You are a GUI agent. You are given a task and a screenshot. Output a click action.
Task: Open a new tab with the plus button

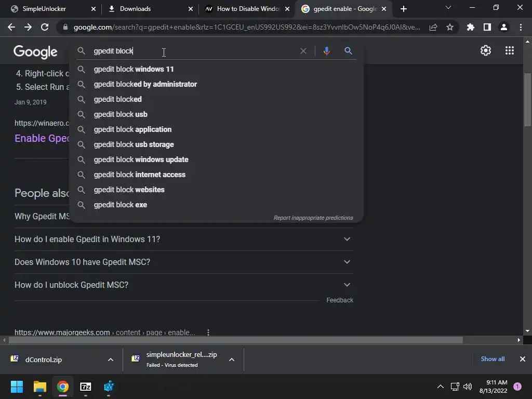point(403,9)
